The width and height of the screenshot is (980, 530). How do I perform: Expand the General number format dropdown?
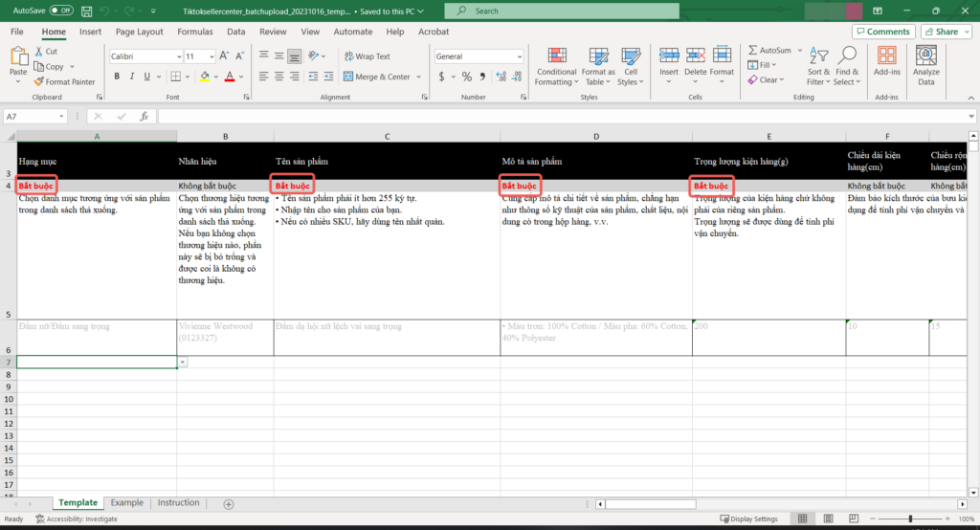(x=479, y=56)
